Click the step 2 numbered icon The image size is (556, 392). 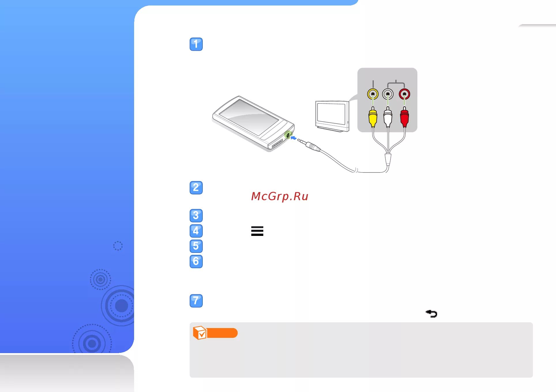196,188
